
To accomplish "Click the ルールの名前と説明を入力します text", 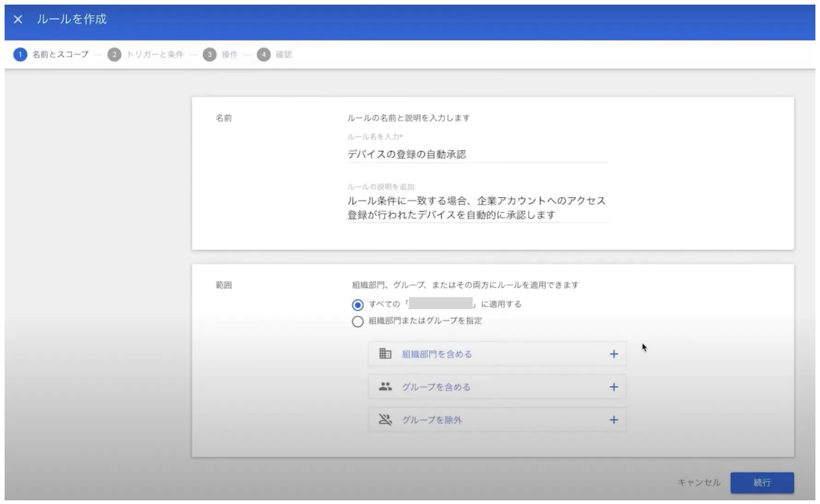I will coord(409,118).
